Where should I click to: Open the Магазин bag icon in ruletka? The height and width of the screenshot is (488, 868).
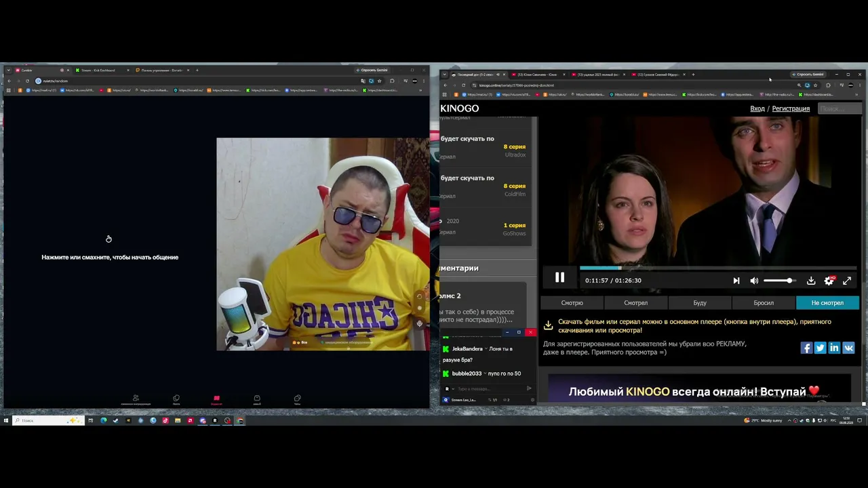pyautogui.click(x=257, y=400)
